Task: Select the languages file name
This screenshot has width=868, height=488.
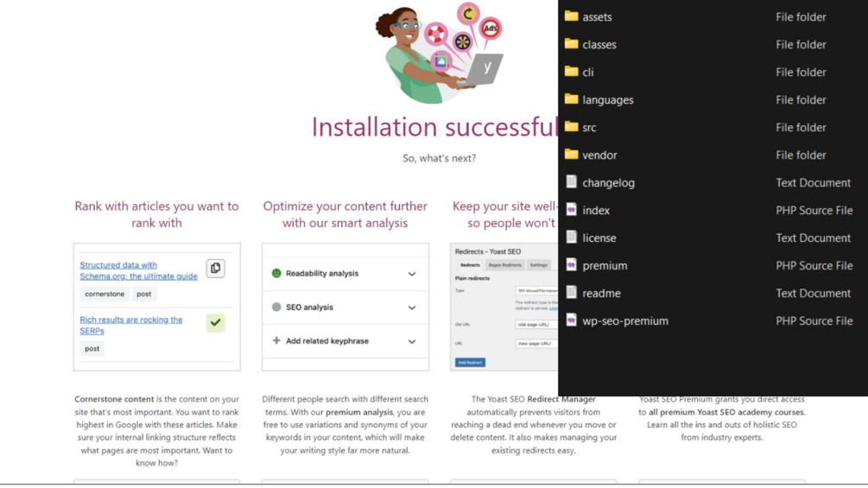Action: [x=608, y=100]
